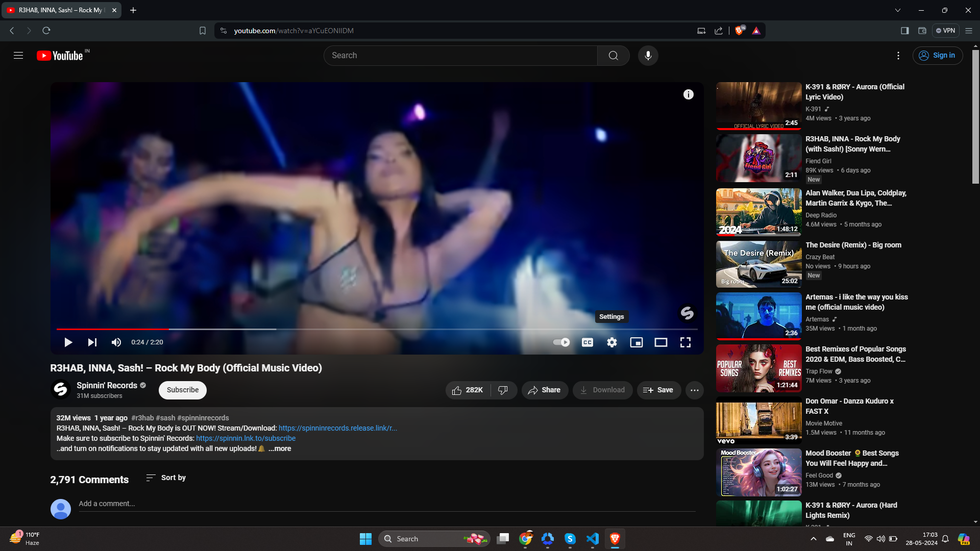
Task: Click the #r3hab hashtag
Action: click(x=142, y=418)
